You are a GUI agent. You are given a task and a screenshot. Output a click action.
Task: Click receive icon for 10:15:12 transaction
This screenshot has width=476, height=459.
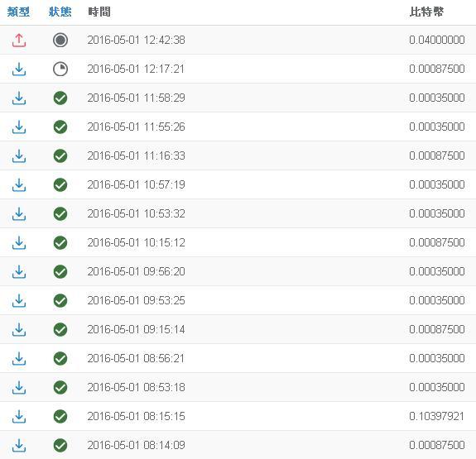tap(19, 243)
